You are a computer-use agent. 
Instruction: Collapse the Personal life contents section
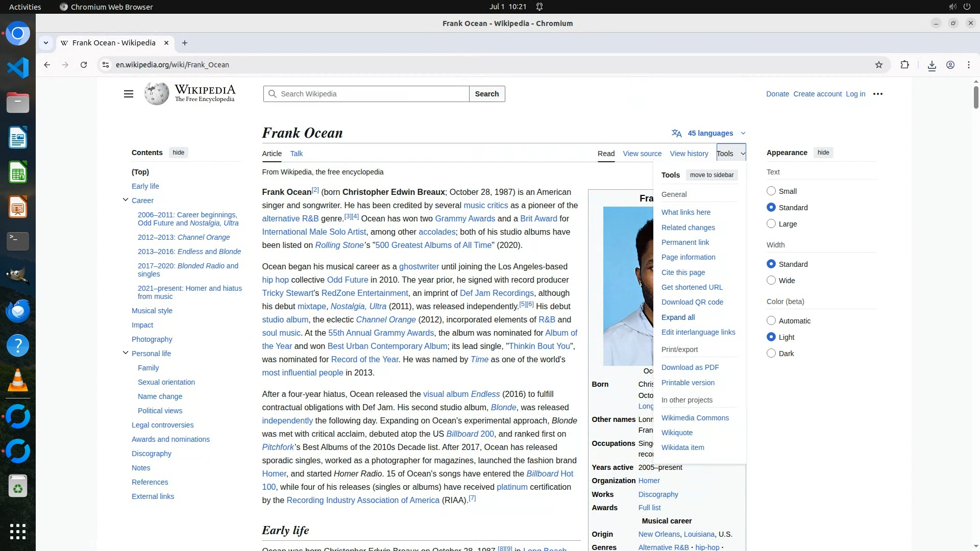point(126,353)
